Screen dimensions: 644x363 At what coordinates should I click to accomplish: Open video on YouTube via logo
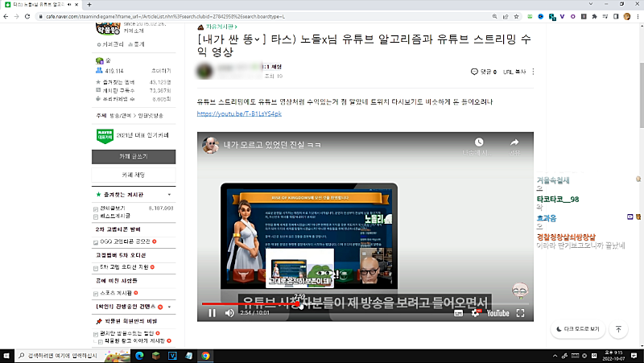[497, 313]
